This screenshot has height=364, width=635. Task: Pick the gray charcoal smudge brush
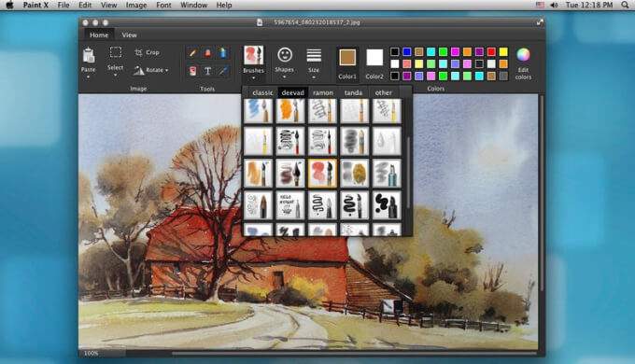tap(354, 141)
